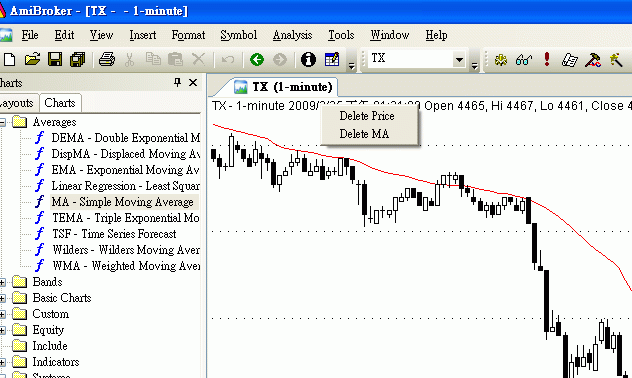Expand the Bands folder
The width and height of the screenshot is (632, 378).
tap(2, 282)
